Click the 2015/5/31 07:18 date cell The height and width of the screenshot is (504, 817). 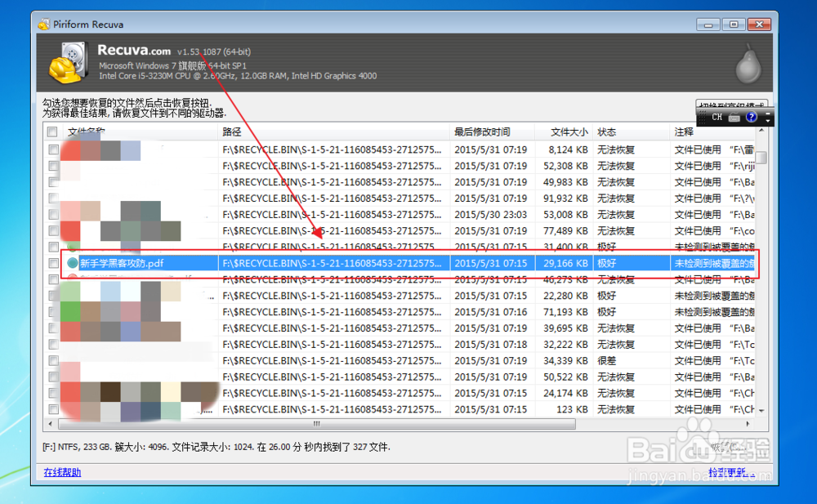490,345
